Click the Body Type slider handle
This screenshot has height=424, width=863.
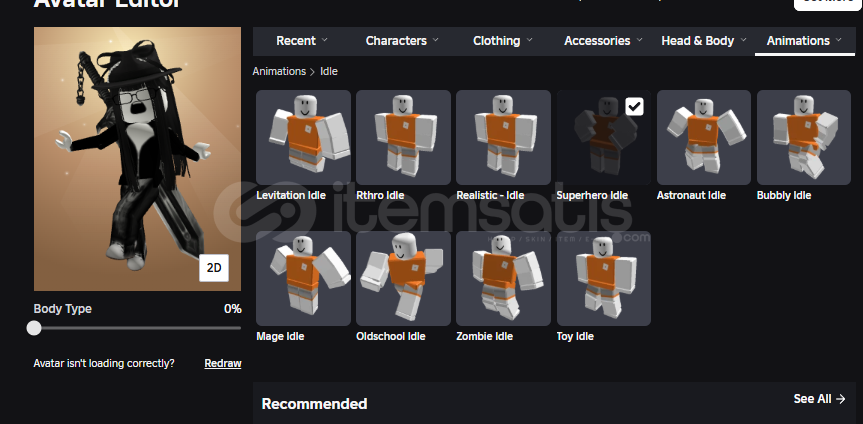tap(34, 328)
